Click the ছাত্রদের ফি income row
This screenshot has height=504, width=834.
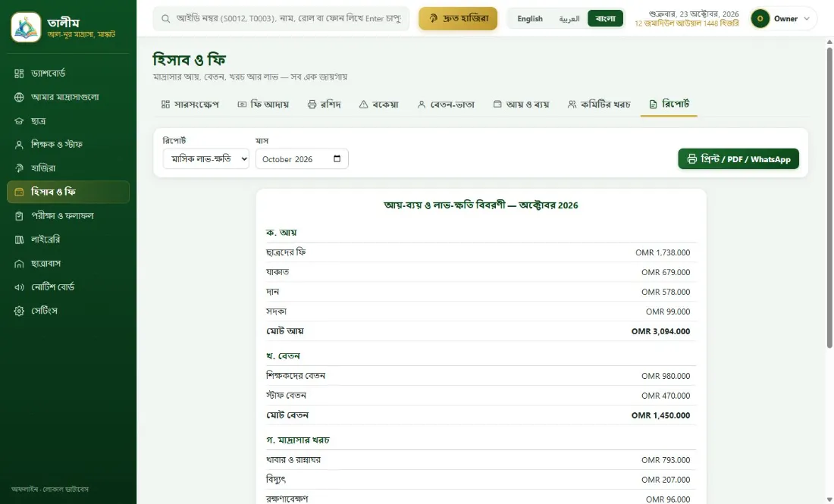tap(481, 252)
